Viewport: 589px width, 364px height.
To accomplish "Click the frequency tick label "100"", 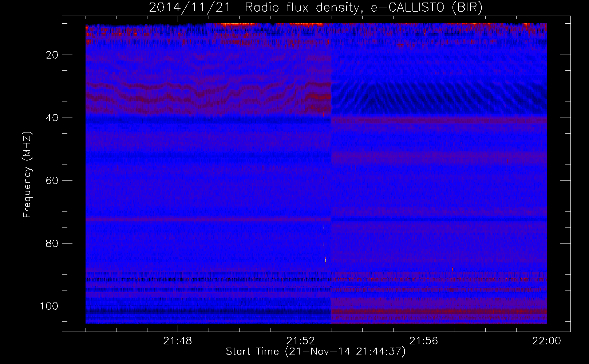I will pos(49,306).
